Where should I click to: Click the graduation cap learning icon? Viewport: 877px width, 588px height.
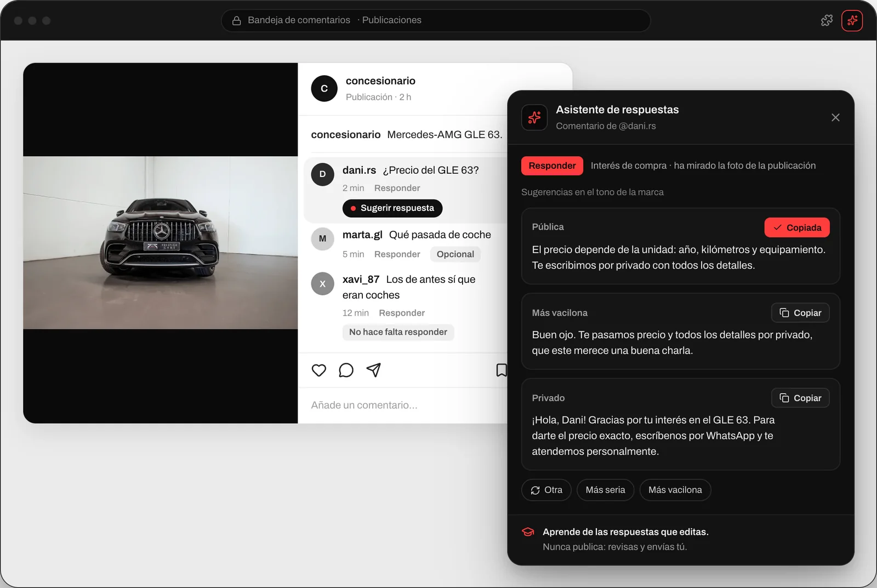(528, 532)
